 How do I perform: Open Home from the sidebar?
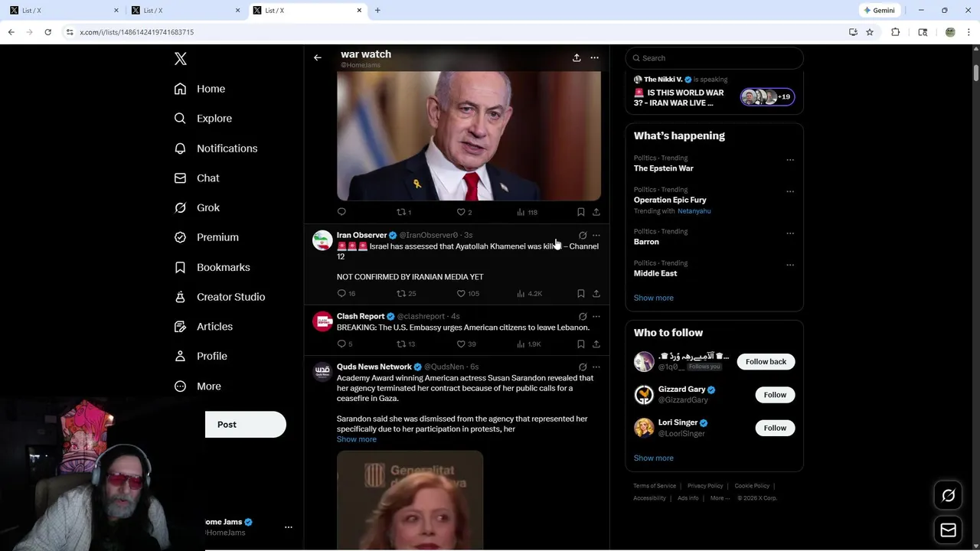[x=200, y=89]
